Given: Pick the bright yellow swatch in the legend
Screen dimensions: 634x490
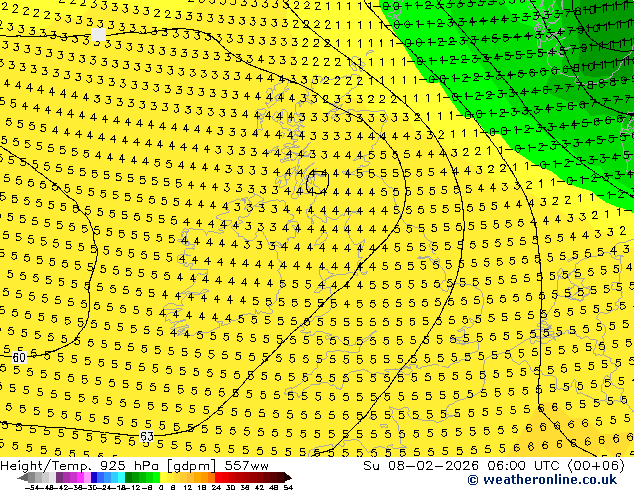Looking at the screenshot, I should (x=163, y=477).
